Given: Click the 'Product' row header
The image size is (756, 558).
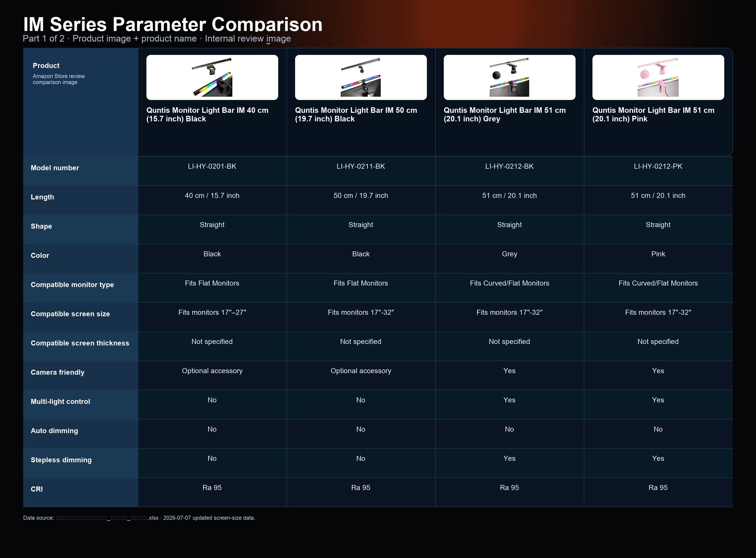Looking at the screenshot, I should pyautogui.click(x=46, y=65).
